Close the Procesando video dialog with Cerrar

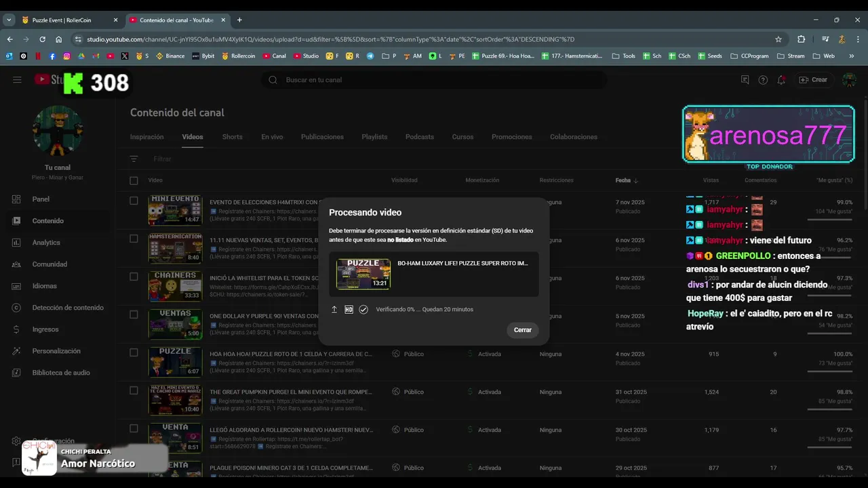[522, 330]
